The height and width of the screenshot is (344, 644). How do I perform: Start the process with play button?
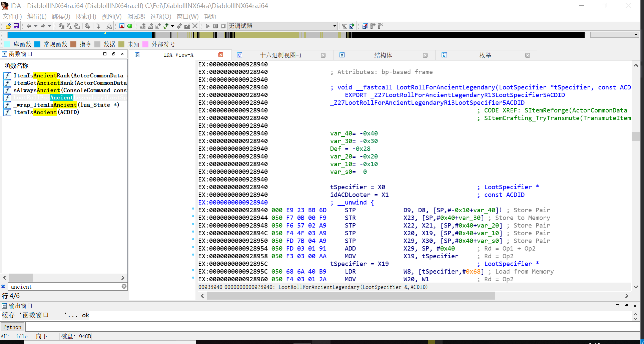(208, 26)
